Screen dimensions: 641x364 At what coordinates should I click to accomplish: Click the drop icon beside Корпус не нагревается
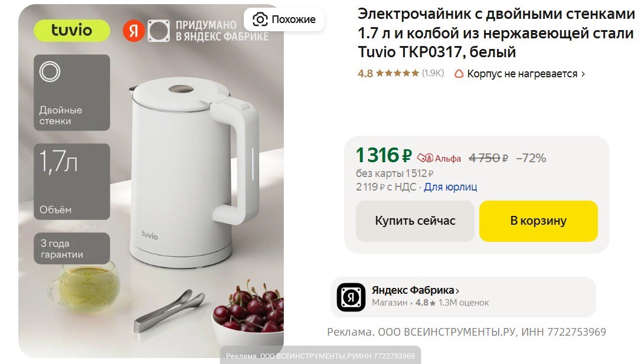(459, 74)
